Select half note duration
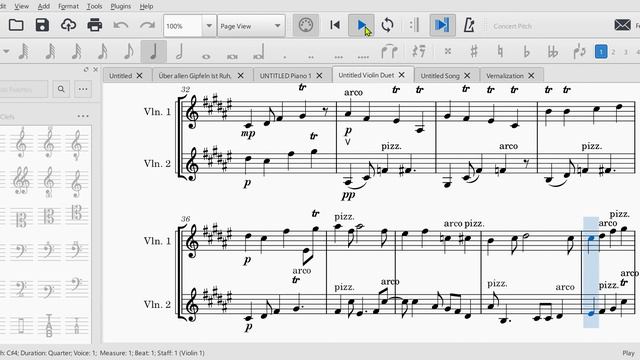This screenshot has width=640, height=360. (180, 52)
